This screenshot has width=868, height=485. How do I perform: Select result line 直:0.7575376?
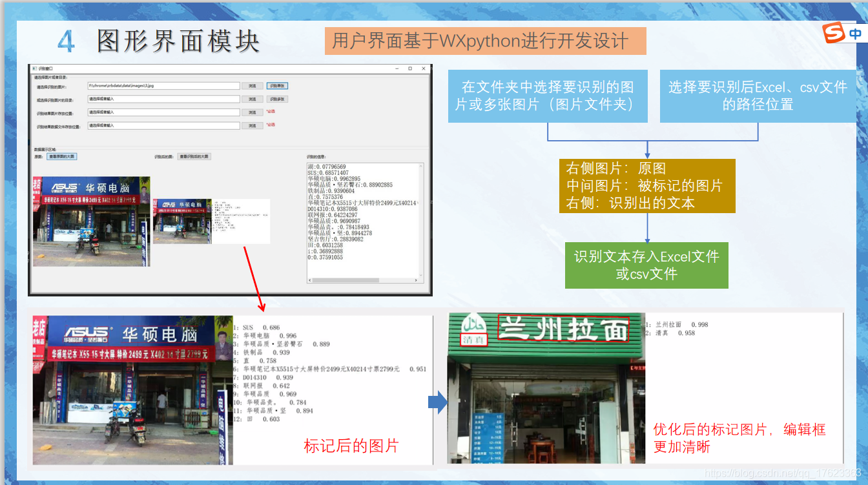325,197
